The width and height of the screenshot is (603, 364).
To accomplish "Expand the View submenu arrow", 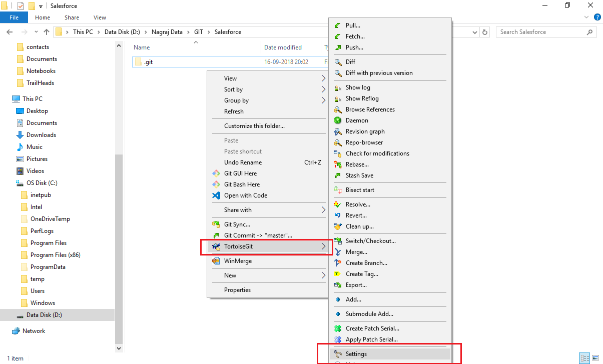I will (x=323, y=78).
